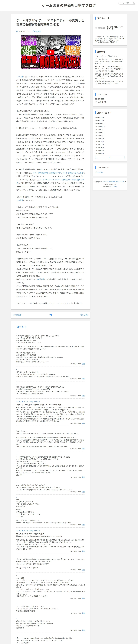Edit the comment starting 海外に住んだら
Image resolution: width=138 pixels, height=644 pixels.
click(x=83, y=449)
